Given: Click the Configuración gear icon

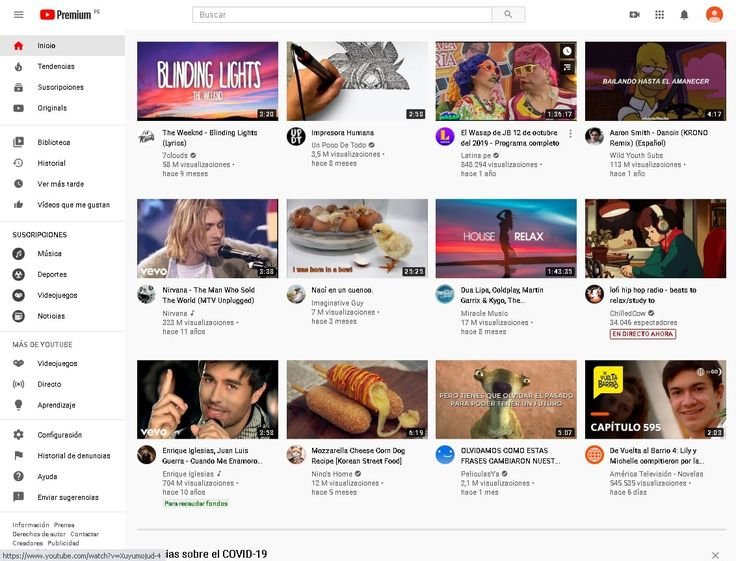Looking at the screenshot, I should pos(18,435).
